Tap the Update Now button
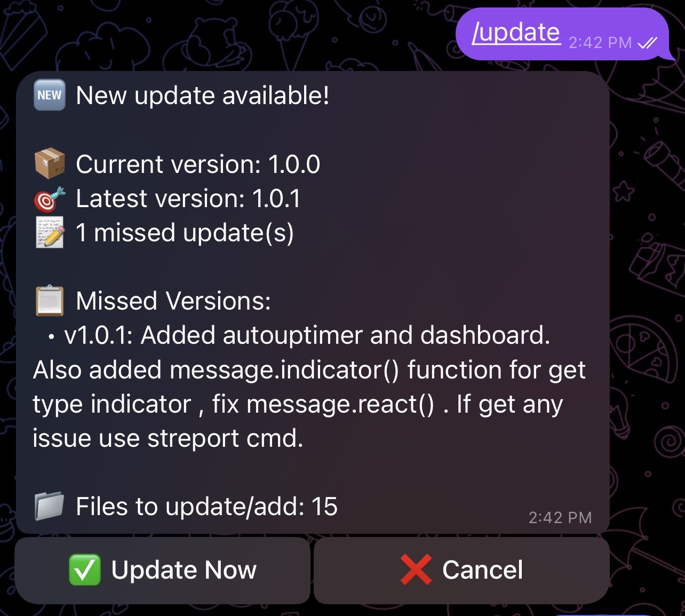 (x=163, y=570)
